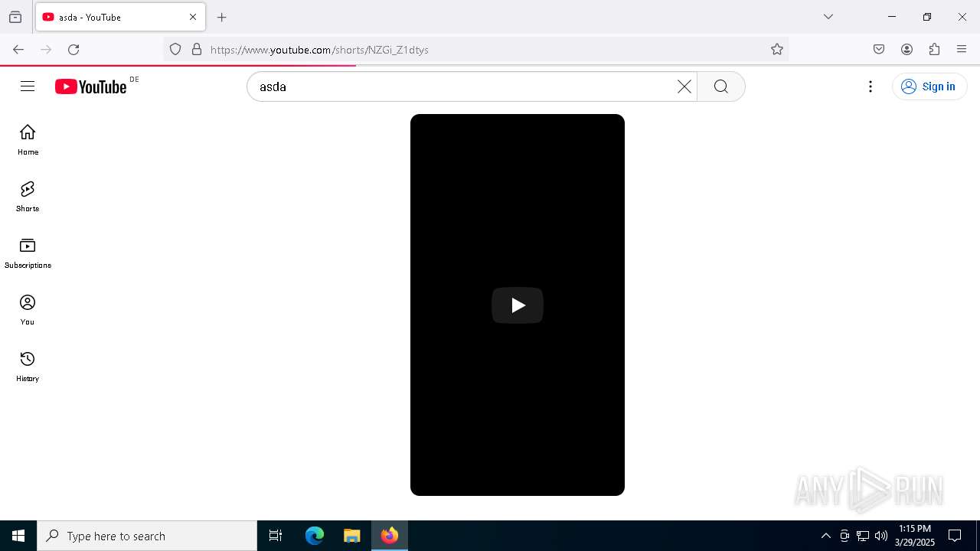Open Shorts in the sidebar
This screenshot has height=551, width=980.
[x=28, y=197]
